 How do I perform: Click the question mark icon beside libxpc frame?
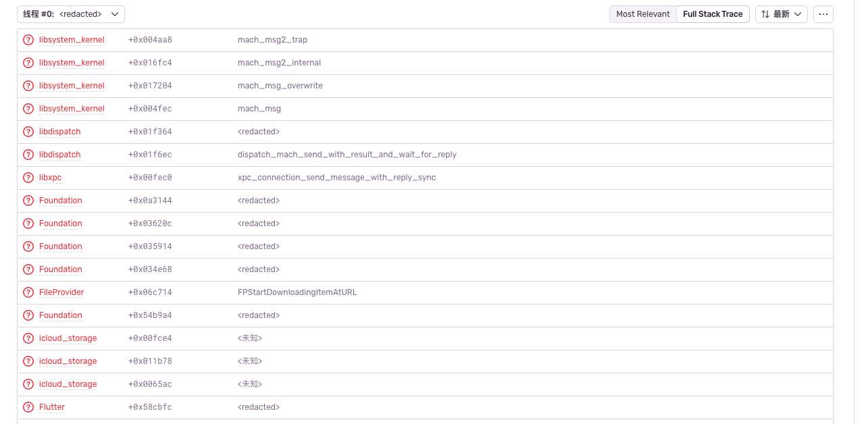pos(28,178)
